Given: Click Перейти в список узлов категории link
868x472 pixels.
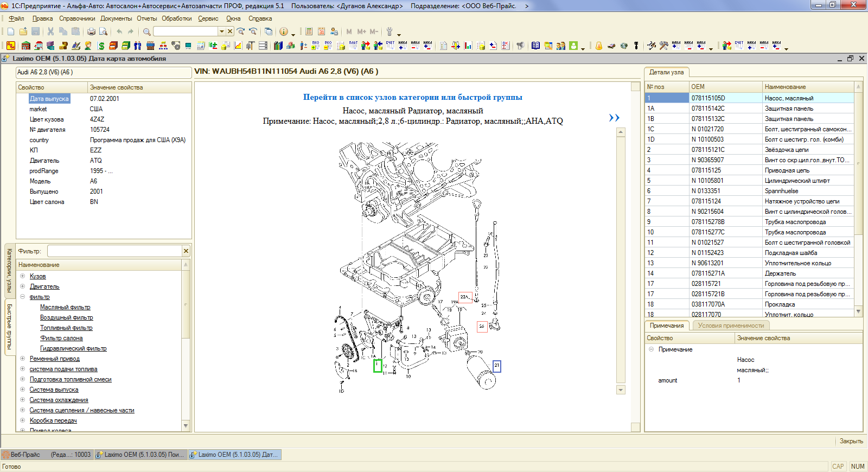Looking at the screenshot, I should pyautogui.click(x=412, y=97).
